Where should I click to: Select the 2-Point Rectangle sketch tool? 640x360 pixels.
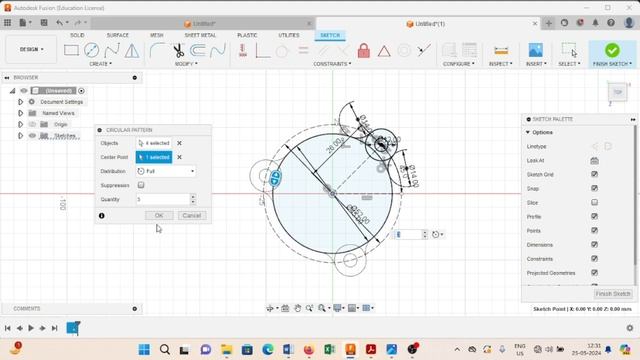71,50
